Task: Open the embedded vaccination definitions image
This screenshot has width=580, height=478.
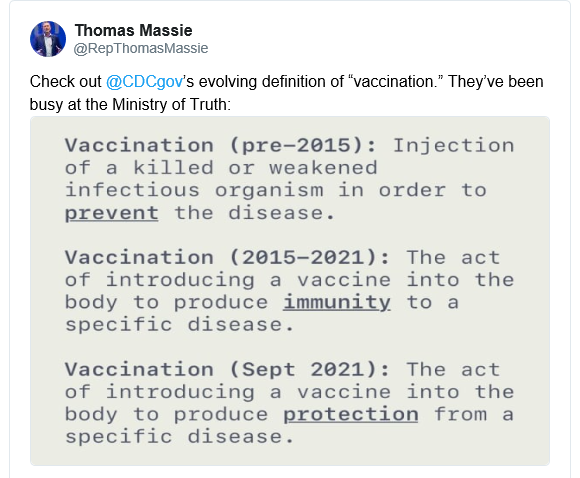Action: pyautogui.click(x=290, y=291)
